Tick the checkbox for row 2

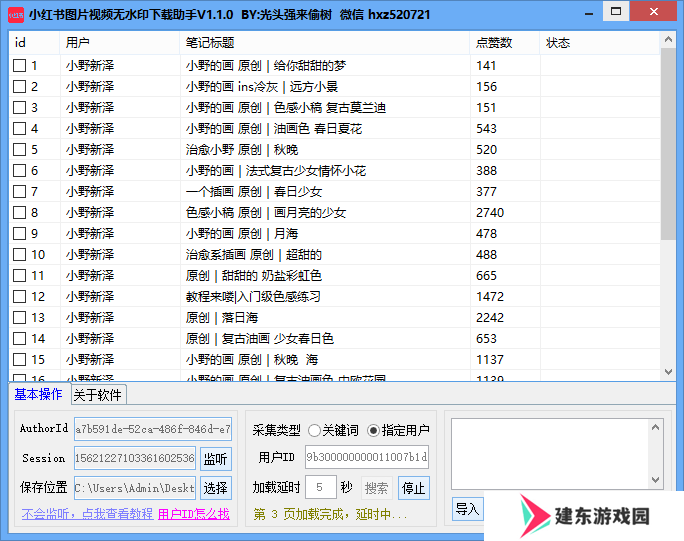[x=19, y=86]
